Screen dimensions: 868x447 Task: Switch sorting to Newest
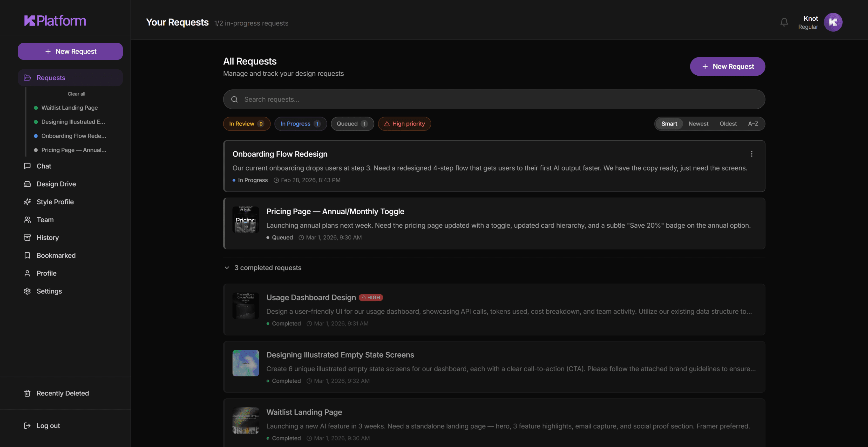pos(698,124)
